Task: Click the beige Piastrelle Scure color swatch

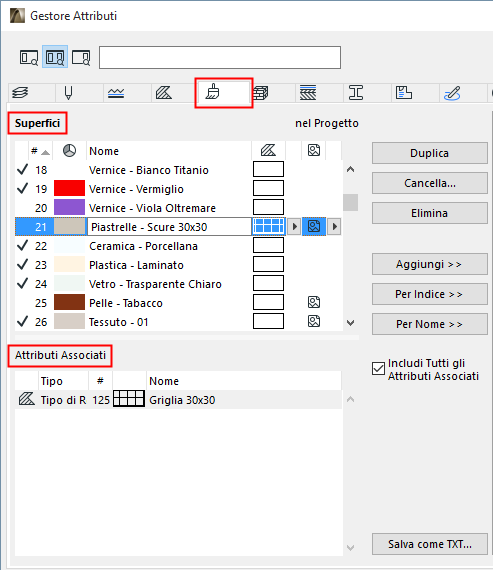Action: (69, 226)
